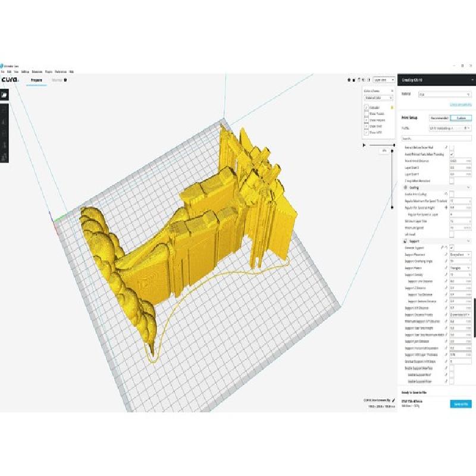Switch to the Prepare tab
The height and width of the screenshot is (476, 476).
click(36, 80)
